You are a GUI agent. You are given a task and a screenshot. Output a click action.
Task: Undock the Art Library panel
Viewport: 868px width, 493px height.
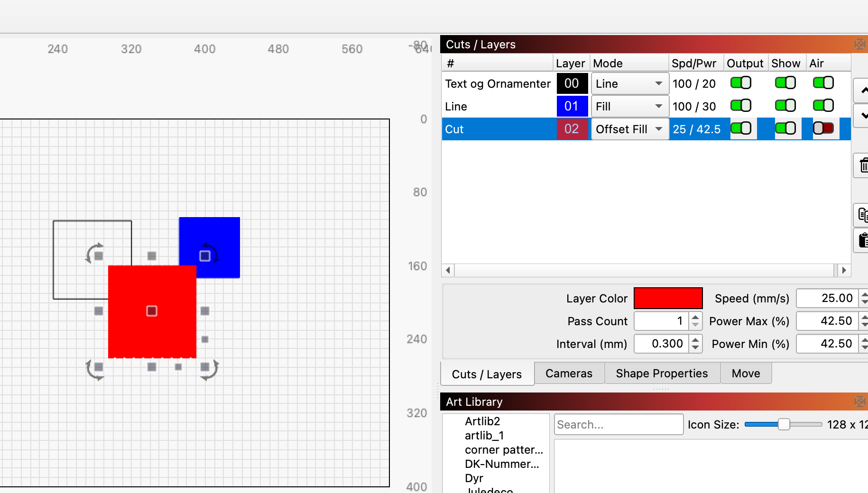pyautogui.click(x=859, y=402)
